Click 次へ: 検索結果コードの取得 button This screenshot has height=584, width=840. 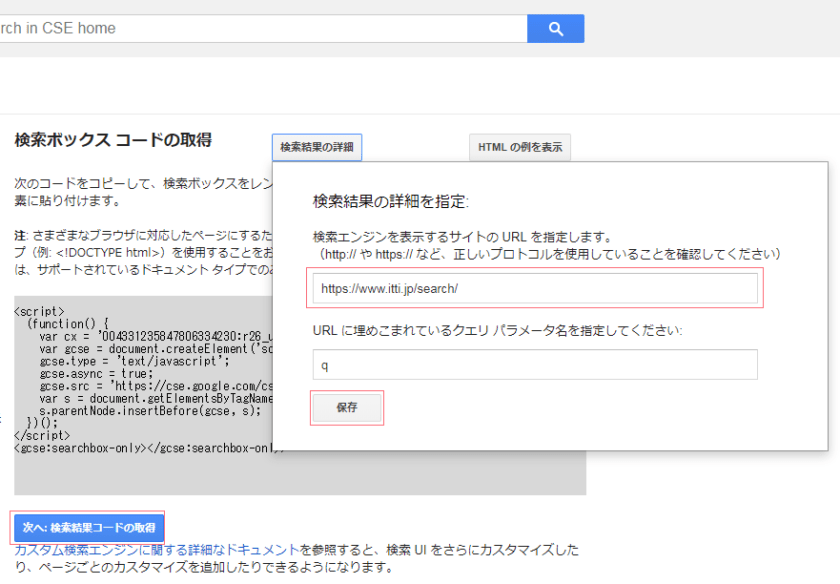click(88, 528)
